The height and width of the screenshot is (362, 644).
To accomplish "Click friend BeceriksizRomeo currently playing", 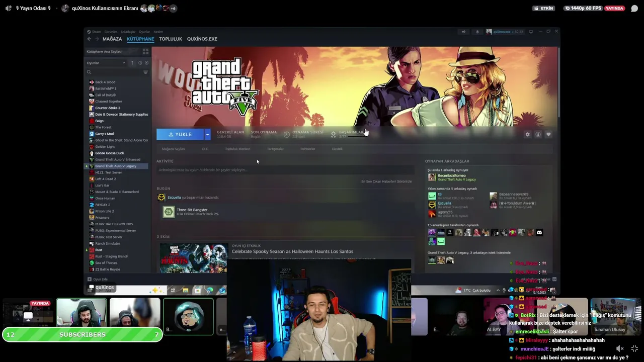I will pyautogui.click(x=452, y=177).
